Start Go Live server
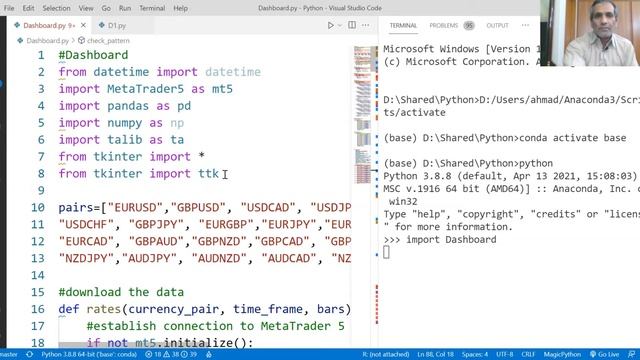The width and height of the screenshot is (640, 360). 604,354
